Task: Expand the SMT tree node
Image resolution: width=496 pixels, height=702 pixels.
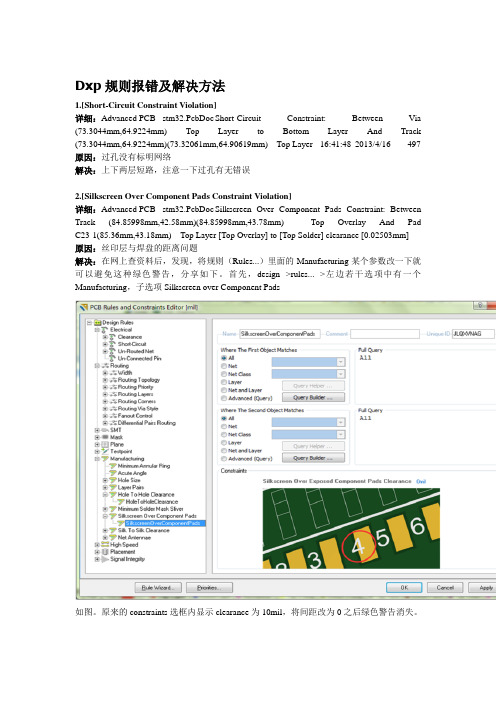Action: [97, 430]
